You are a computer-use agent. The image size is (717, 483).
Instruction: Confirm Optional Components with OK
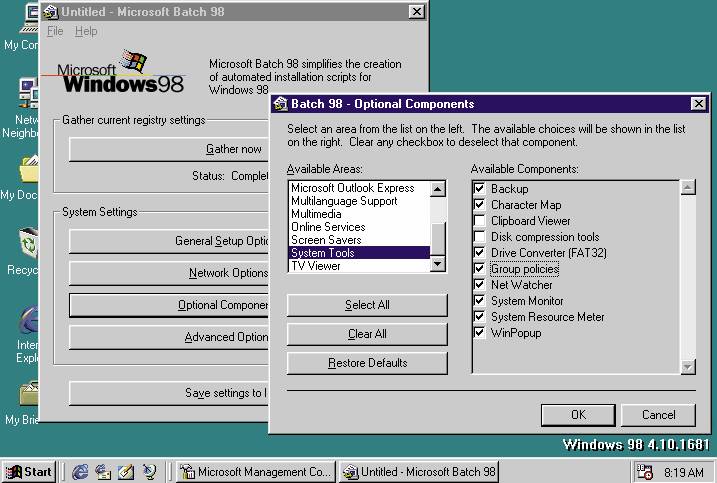tap(578, 415)
